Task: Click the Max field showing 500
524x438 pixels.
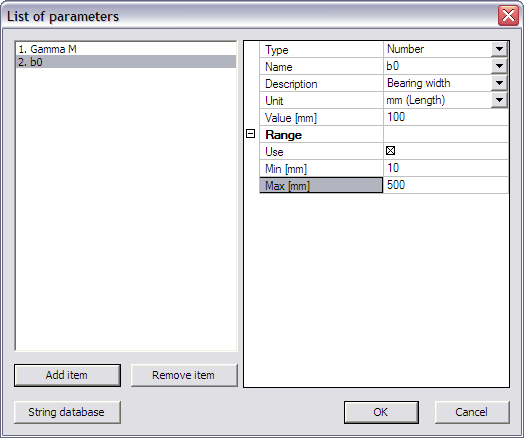Action: coord(446,185)
